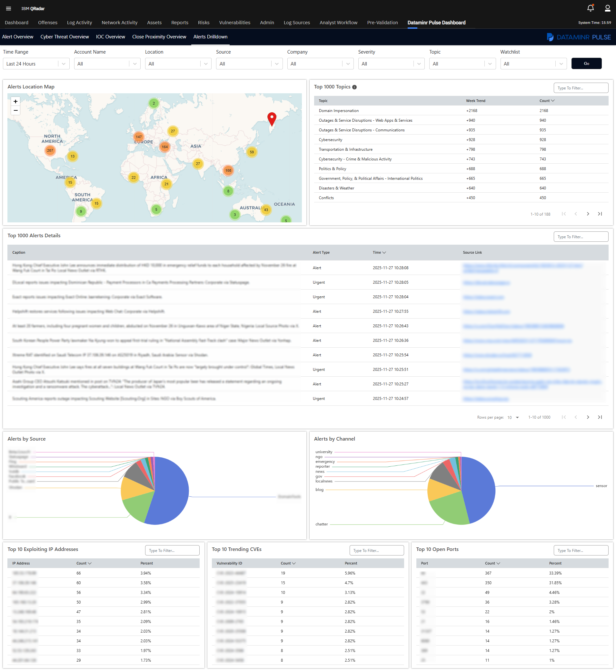Screen dimensions: 616x672
Task: Focus the Trending CVEs filter field
Action: click(x=376, y=551)
